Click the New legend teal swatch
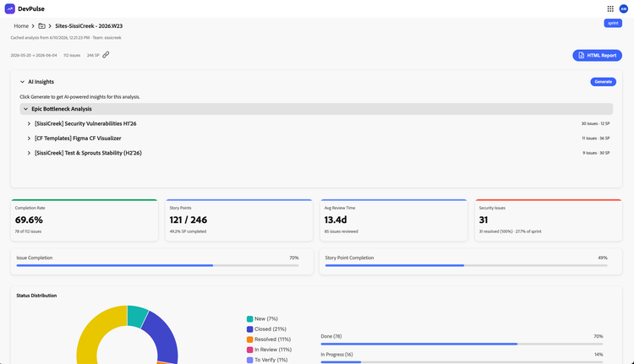The image size is (634, 364). click(x=250, y=318)
